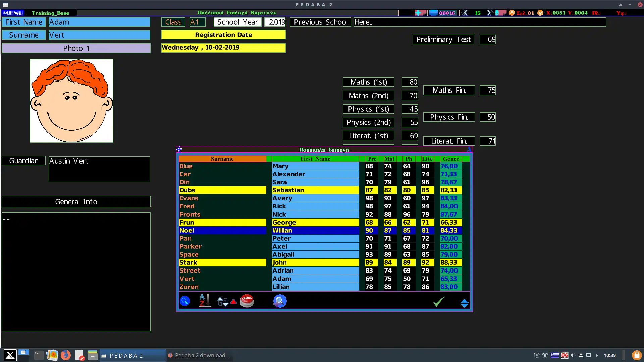Go to next record double arrow

[x=489, y=13]
